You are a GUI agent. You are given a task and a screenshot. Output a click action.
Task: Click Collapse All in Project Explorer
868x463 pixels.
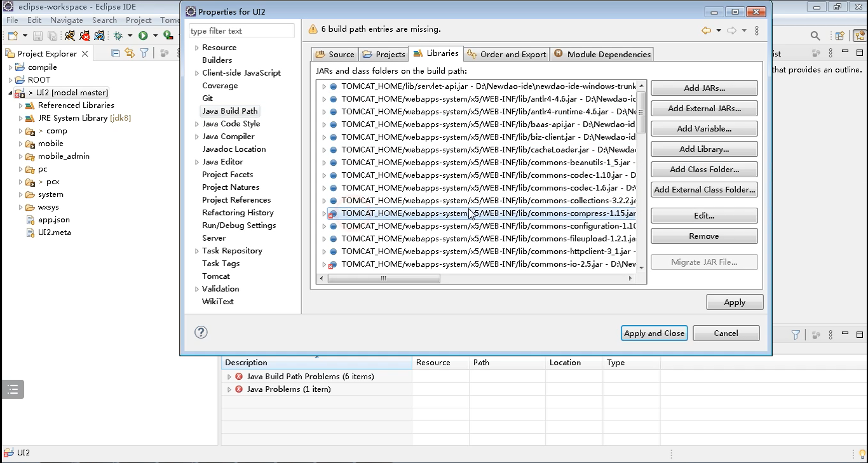tap(115, 53)
